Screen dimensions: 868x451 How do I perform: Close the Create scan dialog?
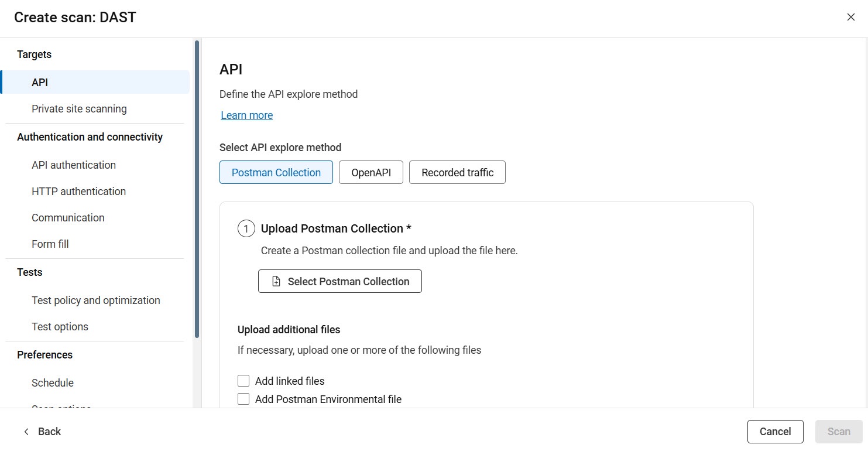click(x=850, y=17)
